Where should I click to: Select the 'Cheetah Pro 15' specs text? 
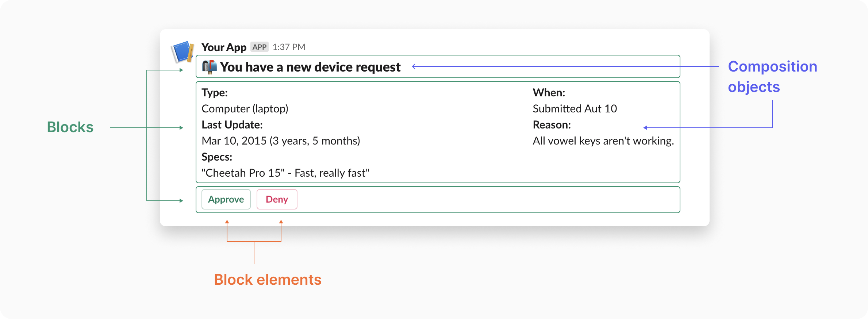(x=285, y=173)
